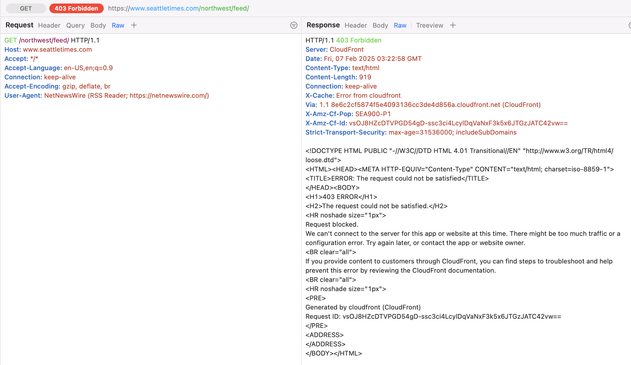
Task: Click the Content-Length: 919 header
Action: pyautogui.click(x=338, y=77)
